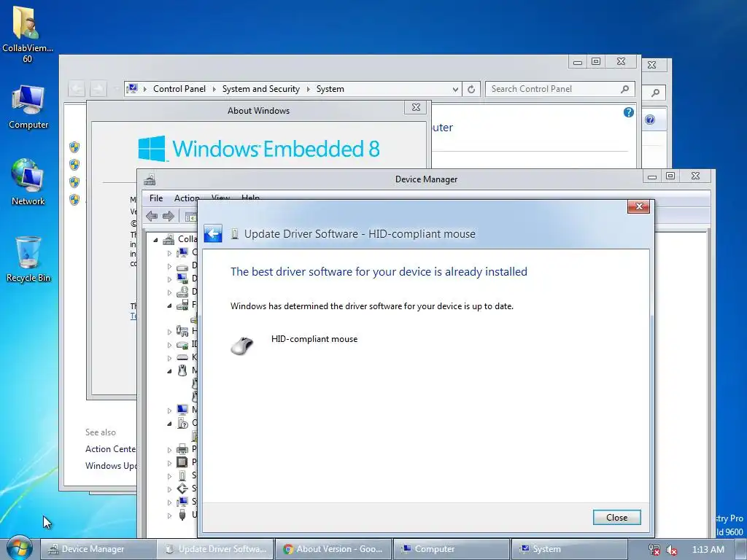The image size is (747, 560).
Task: Expand the Universal Serial Bus controllers category
Action: coord(169,516)
